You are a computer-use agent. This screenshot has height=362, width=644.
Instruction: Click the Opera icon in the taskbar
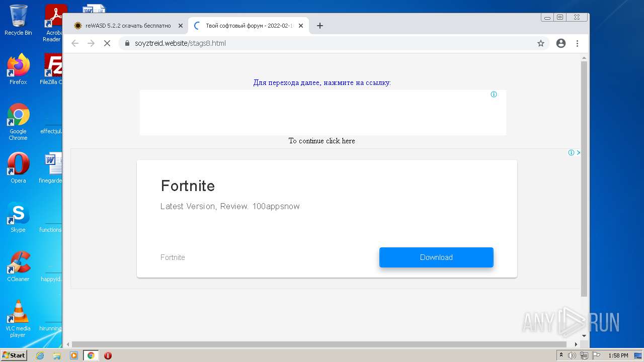tap(108, 355)
